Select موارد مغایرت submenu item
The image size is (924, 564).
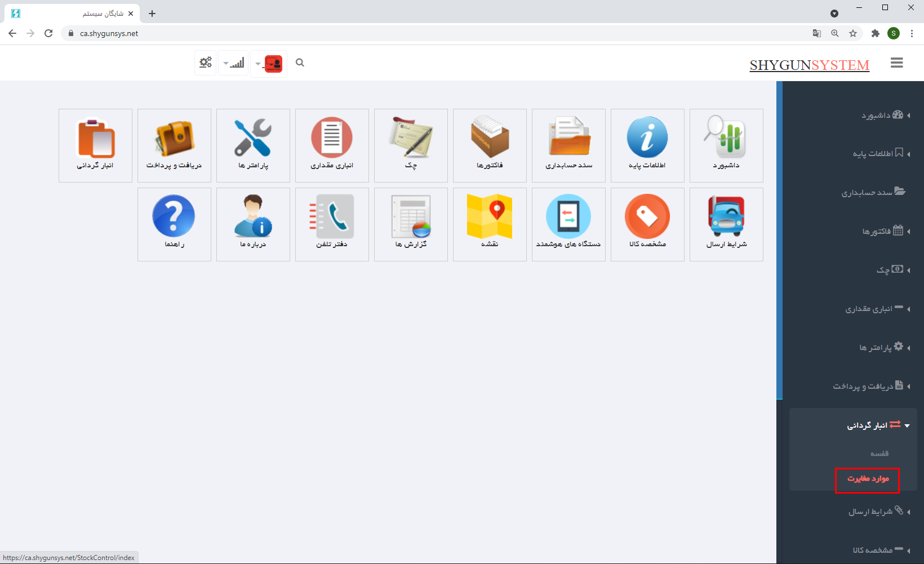point(868,479)
